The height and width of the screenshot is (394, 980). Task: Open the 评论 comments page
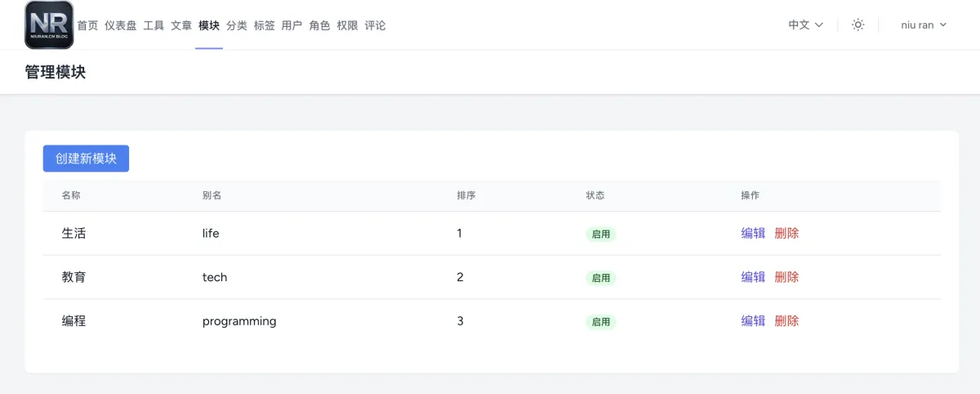pos(375,25)
